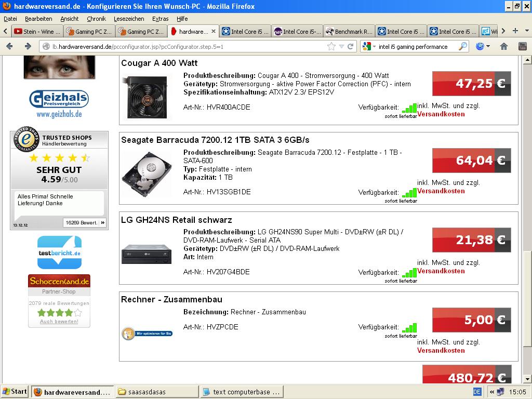
Task: Click the Seagate Barracuda hard drive image
Action: click(x=147, y=175)
